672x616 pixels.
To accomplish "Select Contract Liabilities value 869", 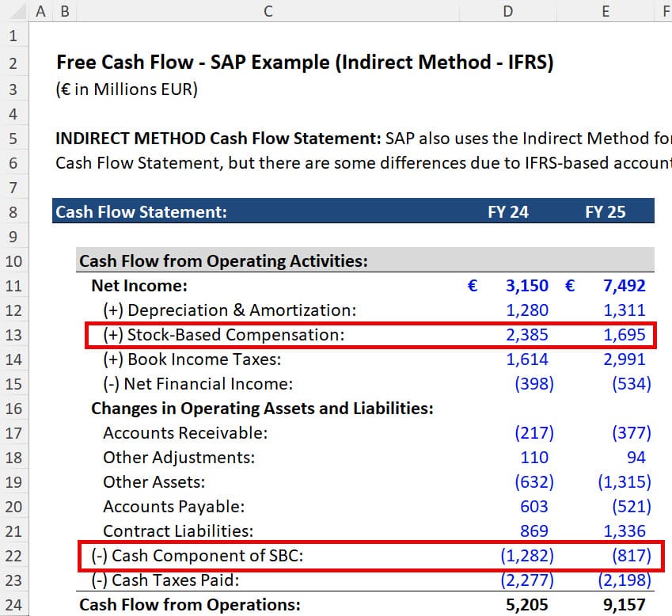I will (534, 531).
